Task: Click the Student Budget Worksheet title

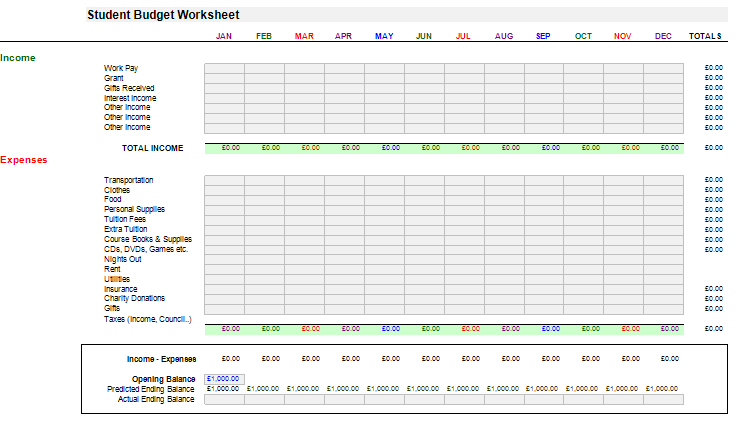Action: click(163, 15)
